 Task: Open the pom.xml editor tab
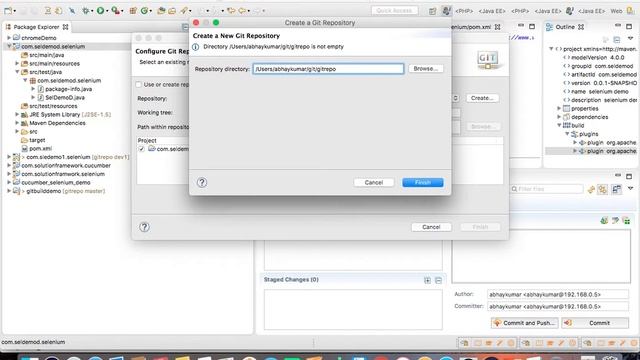point(472,27)
